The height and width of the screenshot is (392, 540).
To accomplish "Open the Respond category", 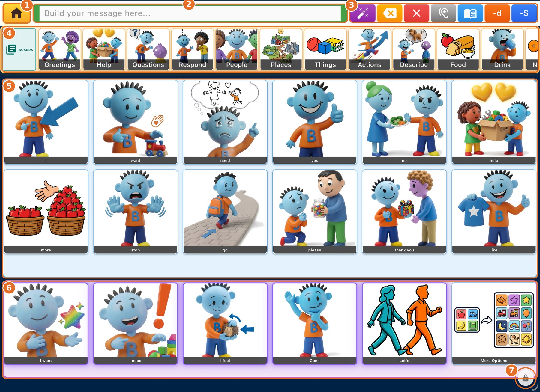I will (192, 49).
